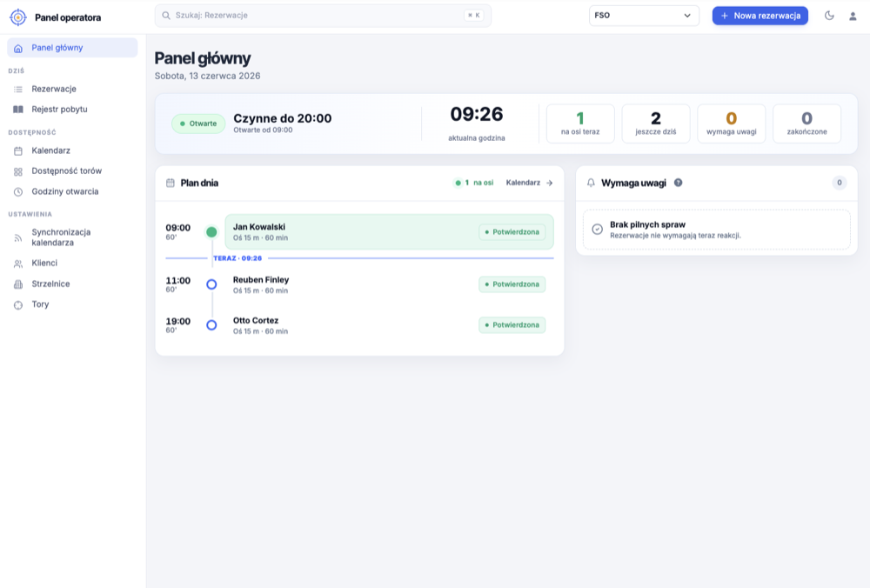The height and width of the screenshot is (588, 870).
Task: Click Potwierdzona badge for Otto Cortez
Action: [x=512, y=324]
